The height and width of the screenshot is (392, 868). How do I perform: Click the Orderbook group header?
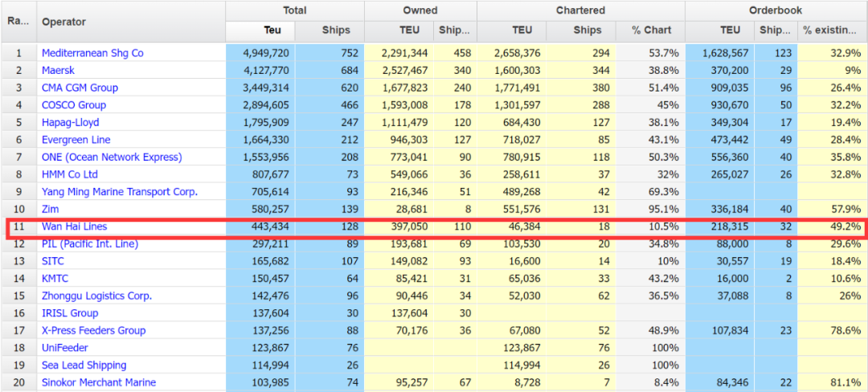pyautogui.click(x=776, y=10)
